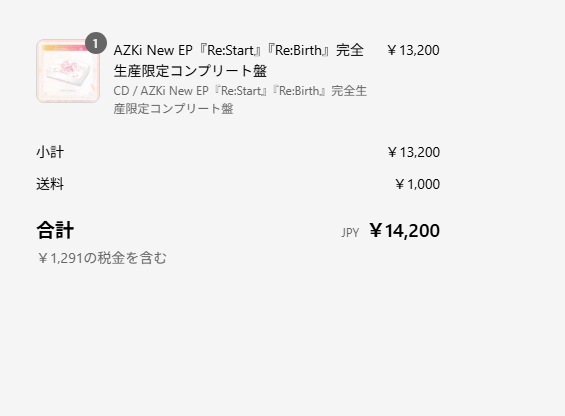Viewport: 565px width, 416px height.
Task: Click the 送料 shipping label
Action: tap(50, 184)
